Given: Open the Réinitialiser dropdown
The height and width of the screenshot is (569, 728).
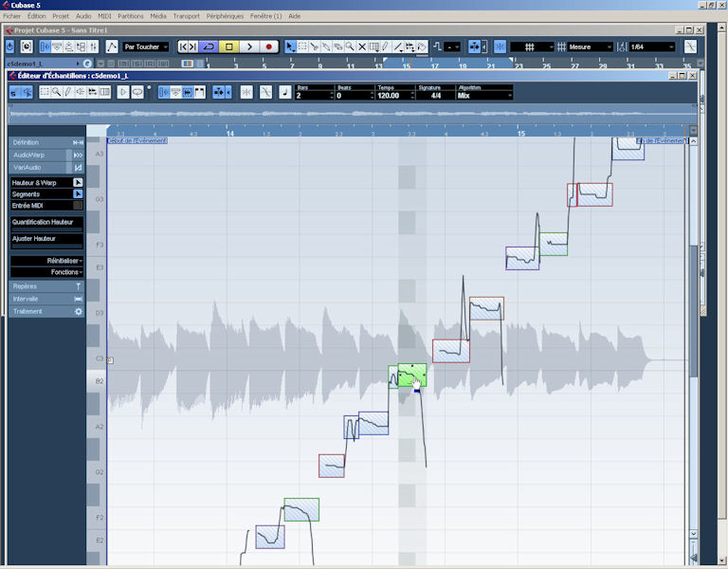Looking at the screenshot, I should click(46, 261).
